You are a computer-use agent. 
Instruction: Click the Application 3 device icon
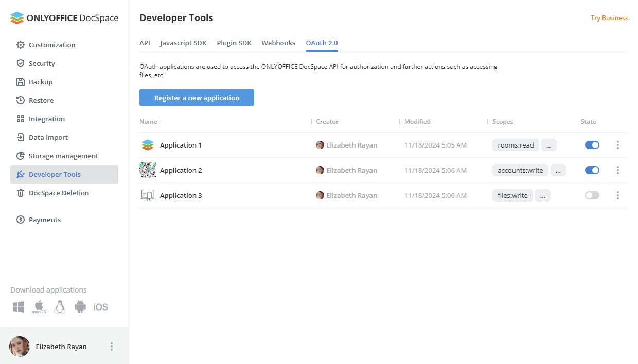[148, 195]
